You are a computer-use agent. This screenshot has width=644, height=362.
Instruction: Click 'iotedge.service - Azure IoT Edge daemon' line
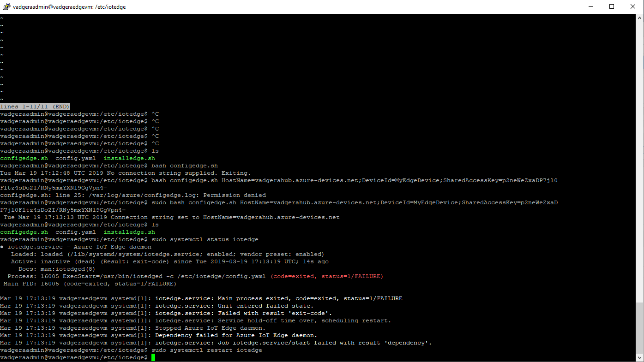(79, 247)
